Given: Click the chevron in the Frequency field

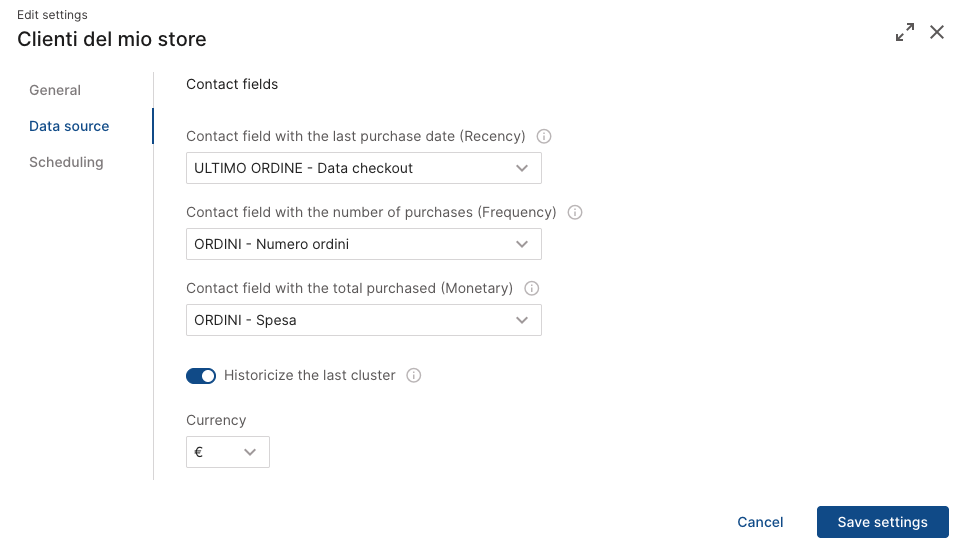Looking at the screenshot, I should point(522,244).
